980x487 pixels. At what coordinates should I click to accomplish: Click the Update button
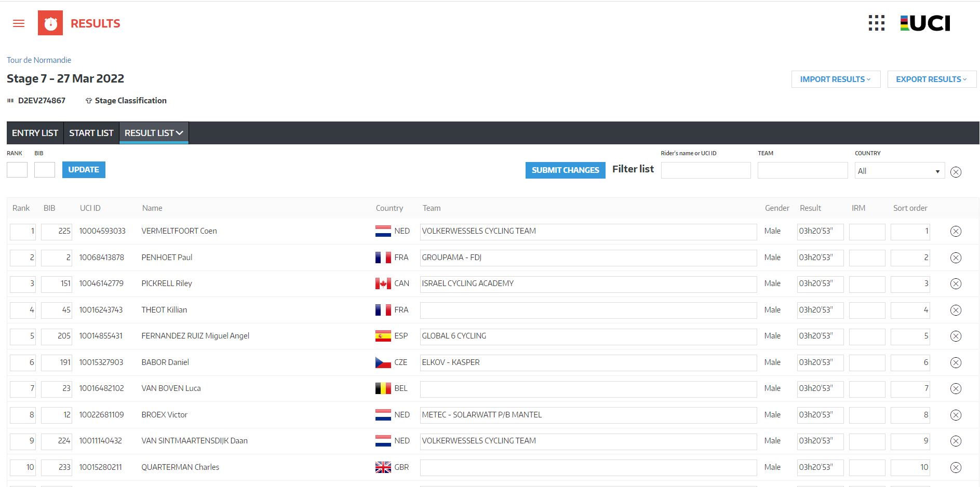[84, 170]
